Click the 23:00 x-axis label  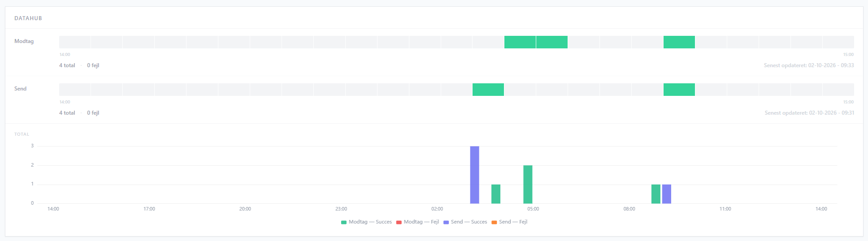click(341, 209)
